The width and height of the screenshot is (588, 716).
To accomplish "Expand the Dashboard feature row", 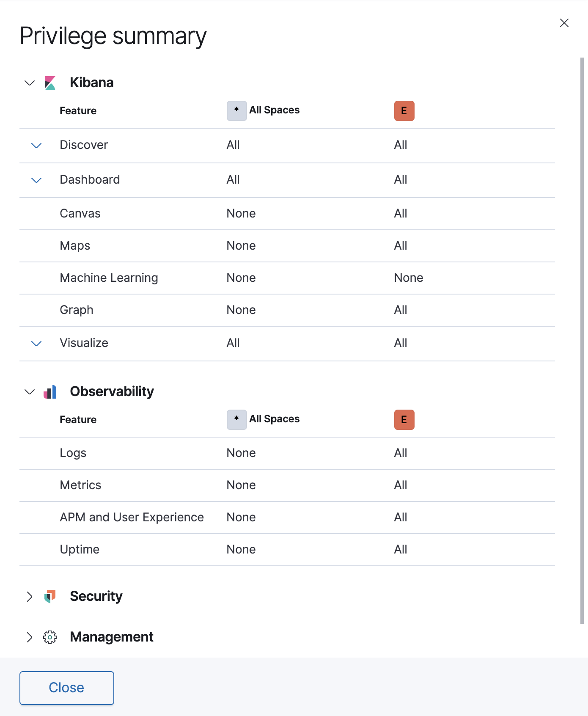I will (36, 180).
